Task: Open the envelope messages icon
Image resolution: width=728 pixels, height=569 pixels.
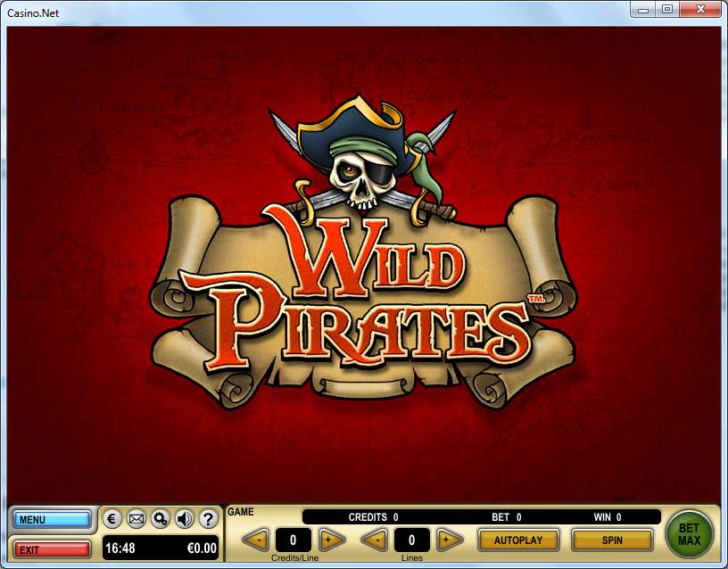Action: 136,518
